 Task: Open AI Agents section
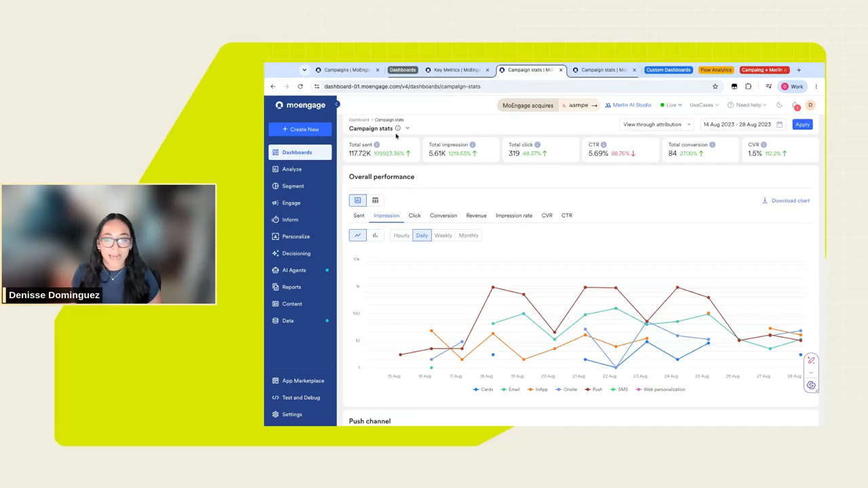294,270
